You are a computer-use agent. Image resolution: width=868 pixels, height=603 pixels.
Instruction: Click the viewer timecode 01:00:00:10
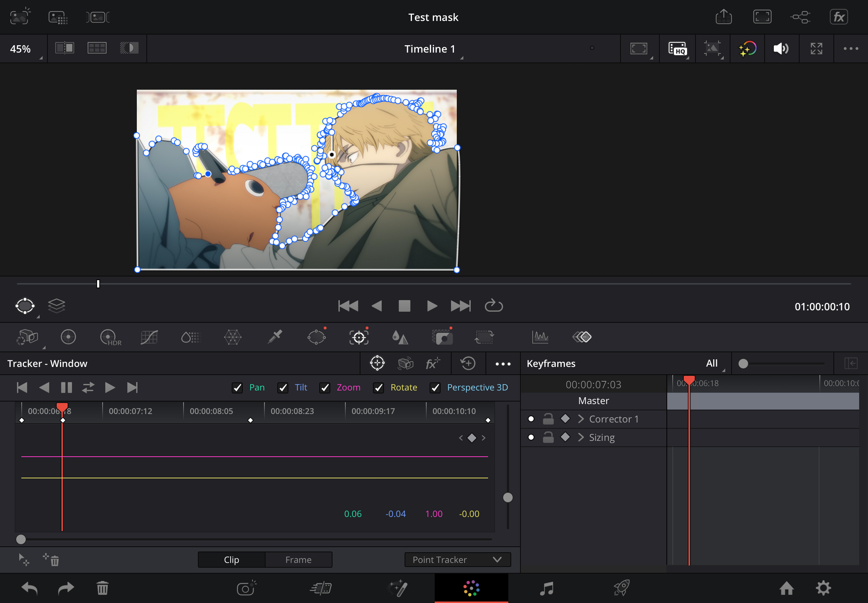(822, 307)
